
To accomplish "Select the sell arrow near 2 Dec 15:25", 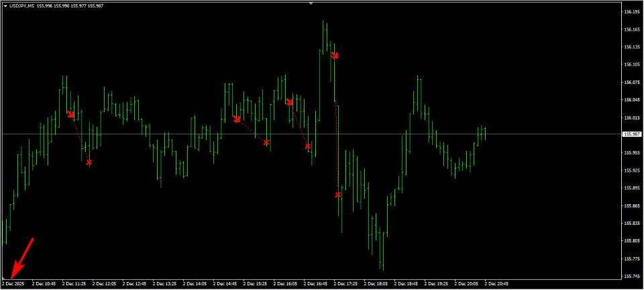I will click(x=237, y=119).
